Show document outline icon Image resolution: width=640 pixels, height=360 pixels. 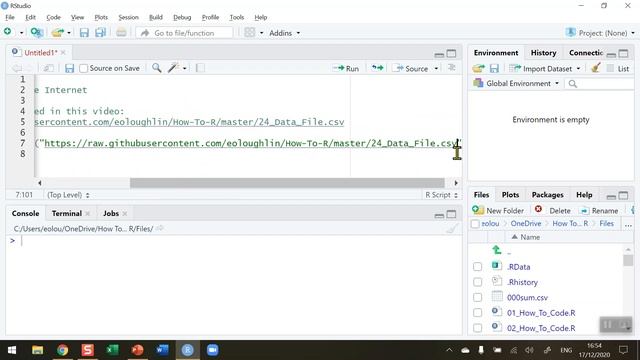(451, 68)
